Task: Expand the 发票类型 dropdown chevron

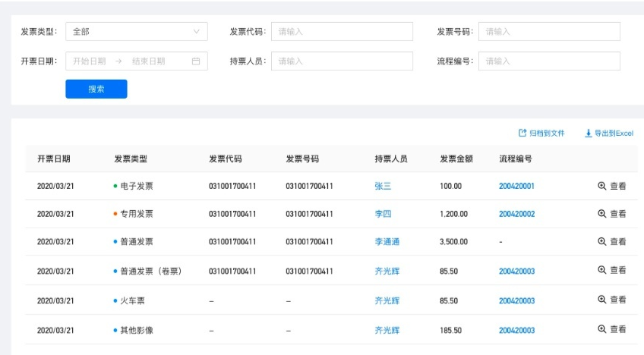Action: [x=197, y=32]
